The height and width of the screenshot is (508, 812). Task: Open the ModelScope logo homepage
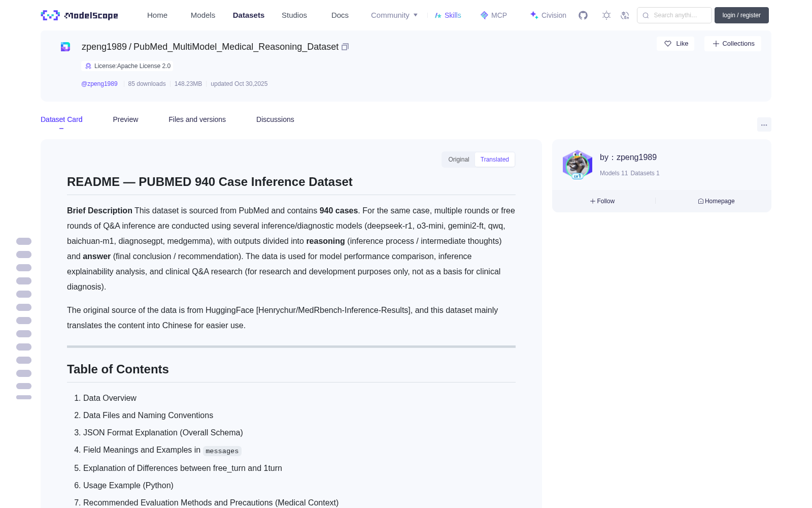[x=80, y=15]
